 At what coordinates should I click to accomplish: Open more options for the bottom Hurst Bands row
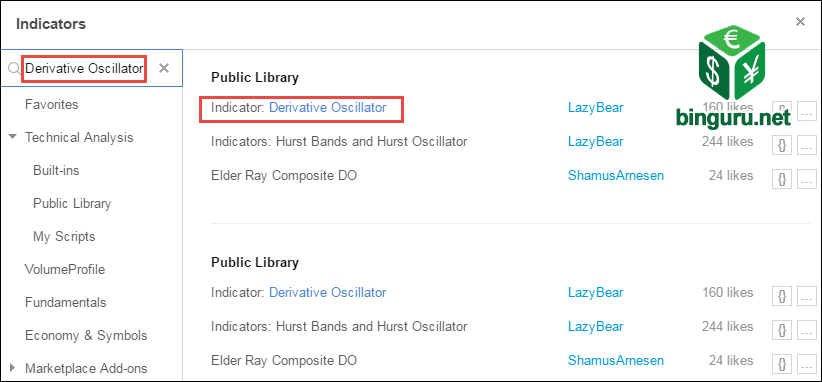pyautogui.click(x=807, y=330)
